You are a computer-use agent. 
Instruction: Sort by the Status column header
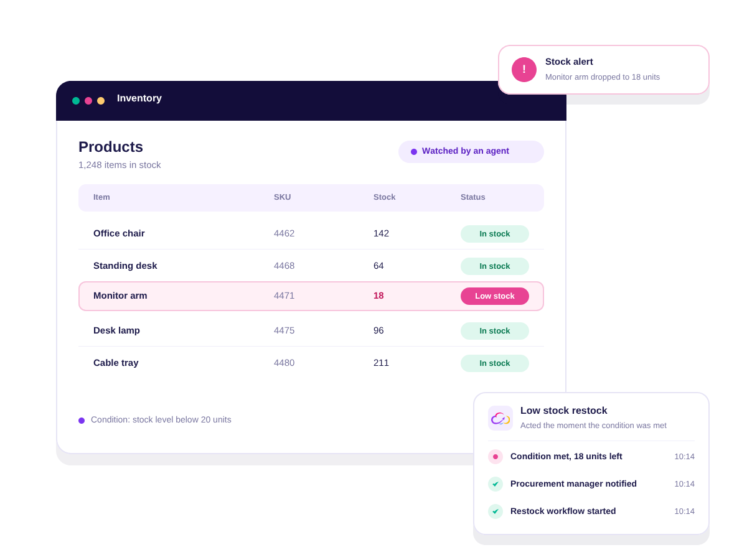473,197
